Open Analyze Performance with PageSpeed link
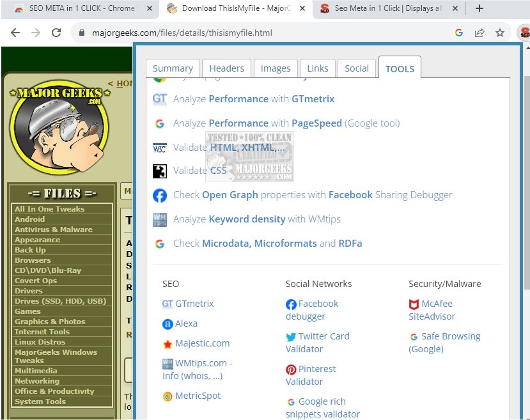The height and width of the screenshot is (420, 530). 286,123
